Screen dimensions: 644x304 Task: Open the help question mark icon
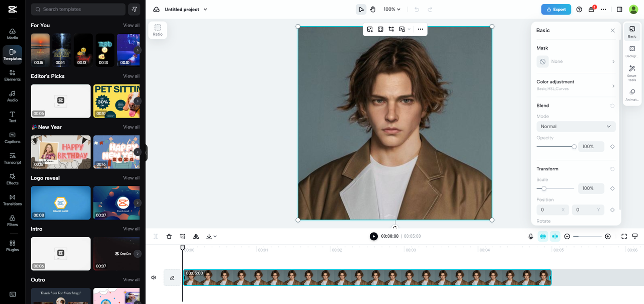point(579,9)
